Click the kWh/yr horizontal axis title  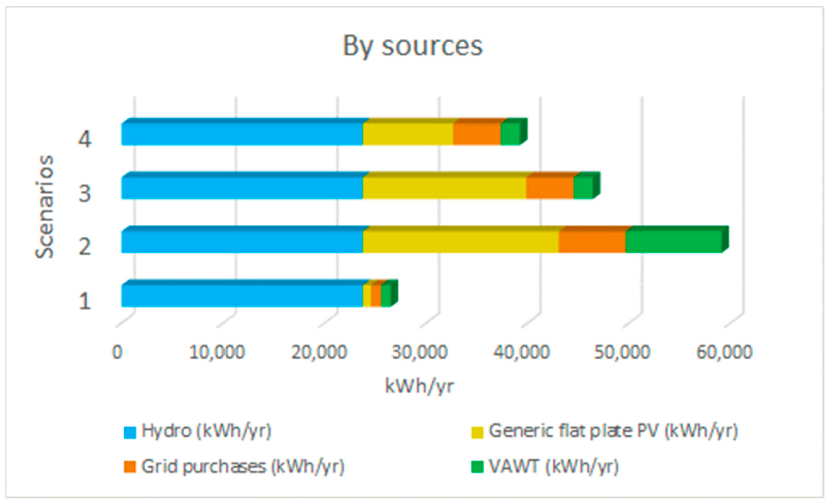(419, 387)
